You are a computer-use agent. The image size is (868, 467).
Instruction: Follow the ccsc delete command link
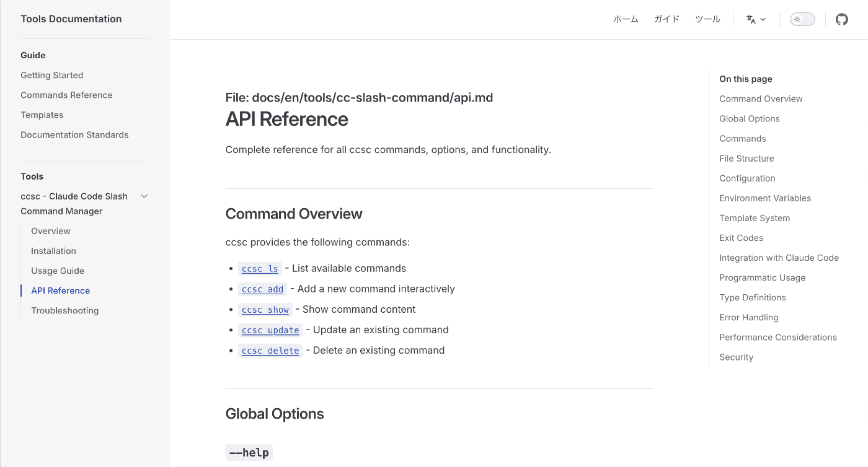[270, 351]
